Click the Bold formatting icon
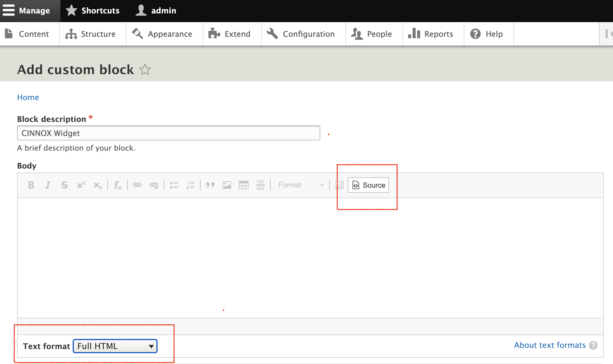The image size is (613, 364). (31, 185)
